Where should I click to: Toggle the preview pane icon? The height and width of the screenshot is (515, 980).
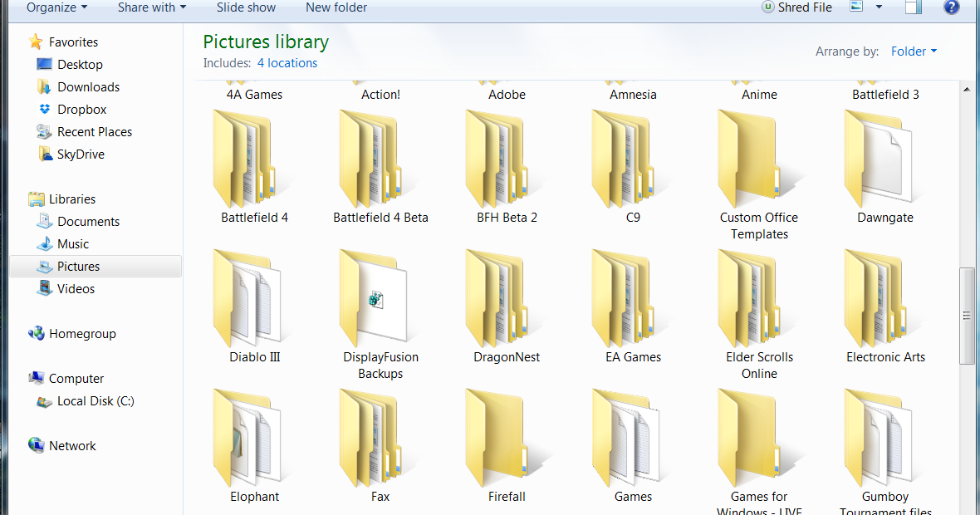[914, 7]
